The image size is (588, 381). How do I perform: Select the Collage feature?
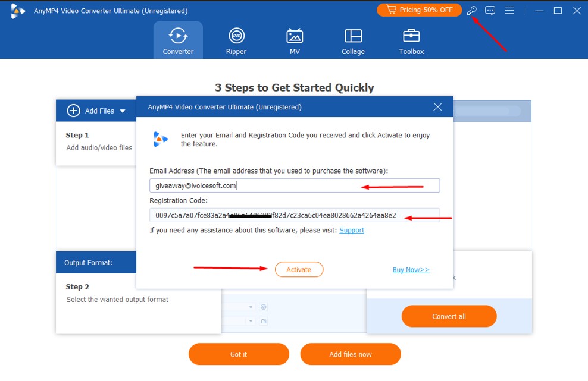[352, 40]
